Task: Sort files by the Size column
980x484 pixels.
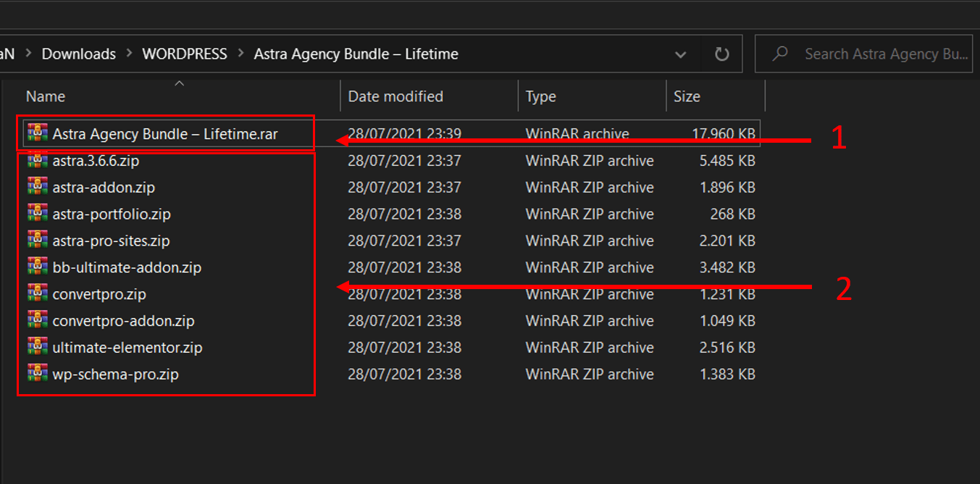Action: pos(687,96)
